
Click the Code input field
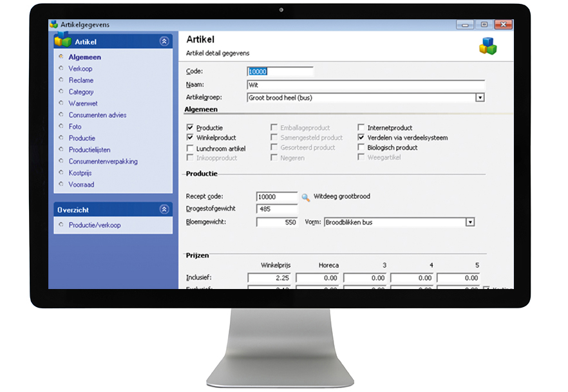(x=280, y=71)
